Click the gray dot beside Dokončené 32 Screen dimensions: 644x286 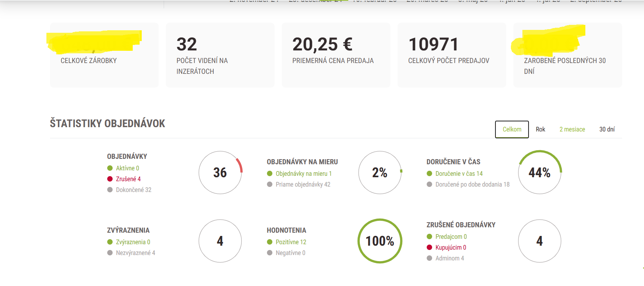point(110,190)
